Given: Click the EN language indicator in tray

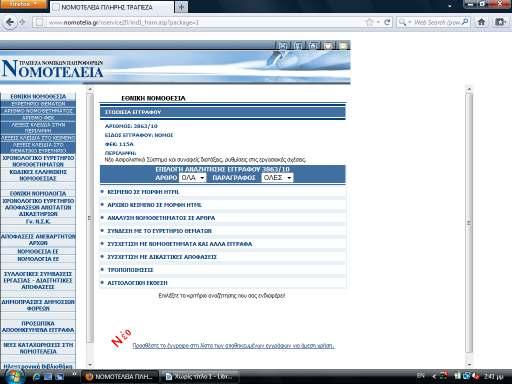Looking at the screenshot, I should [x=420, y=376].
